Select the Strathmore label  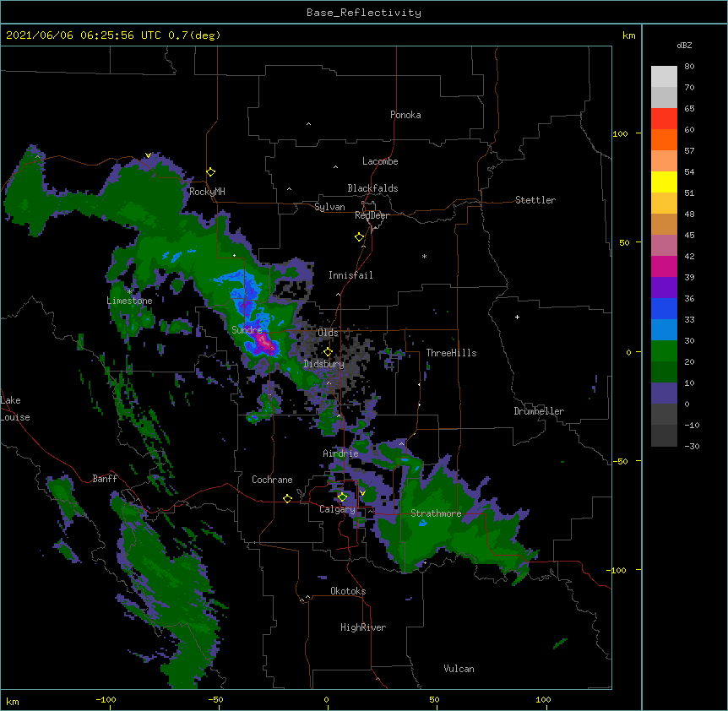(x=436, y=513)
